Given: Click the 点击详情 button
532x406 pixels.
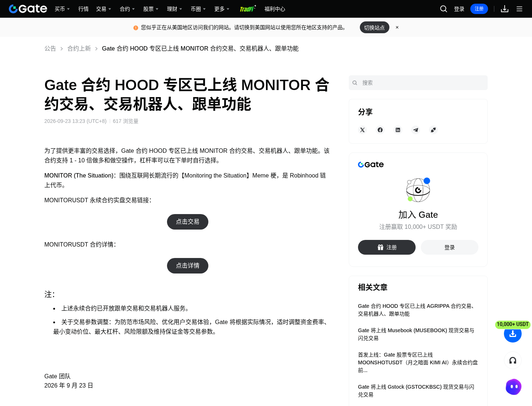Looking at the screenshot, I should coord(188,266).
